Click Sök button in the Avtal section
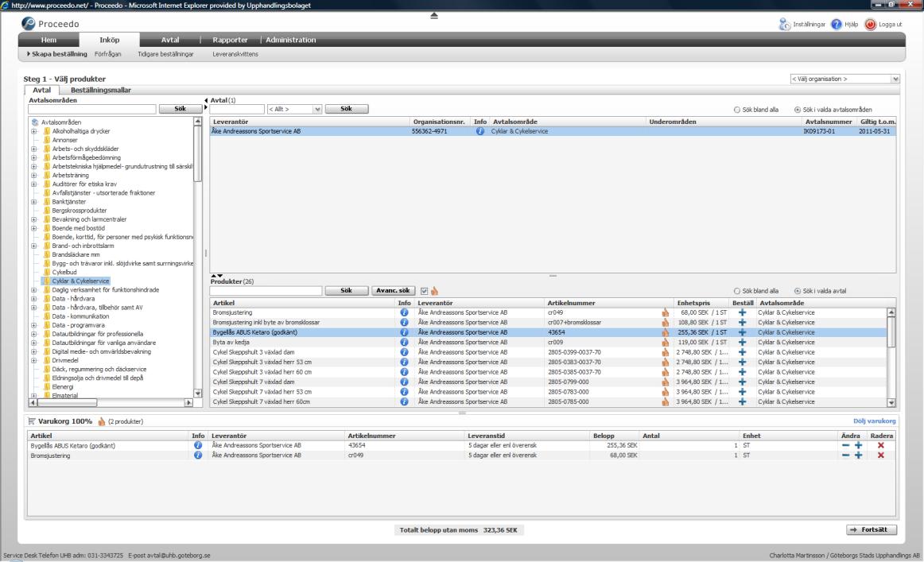This screenshot has width=924, height=562. point(347,109)
